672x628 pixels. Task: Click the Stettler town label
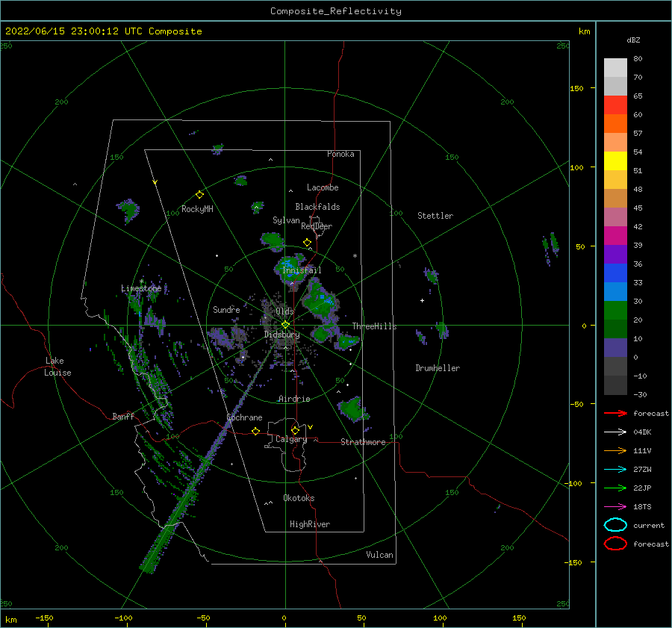coord(435,216)
